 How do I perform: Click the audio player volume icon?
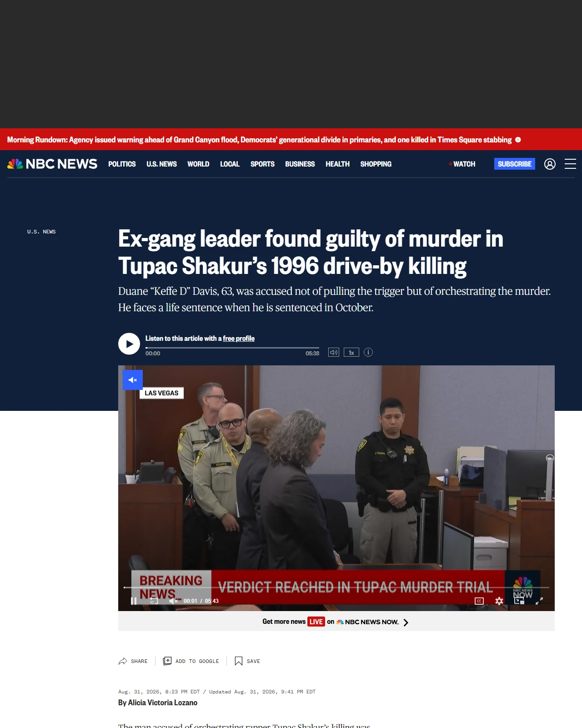334,352
